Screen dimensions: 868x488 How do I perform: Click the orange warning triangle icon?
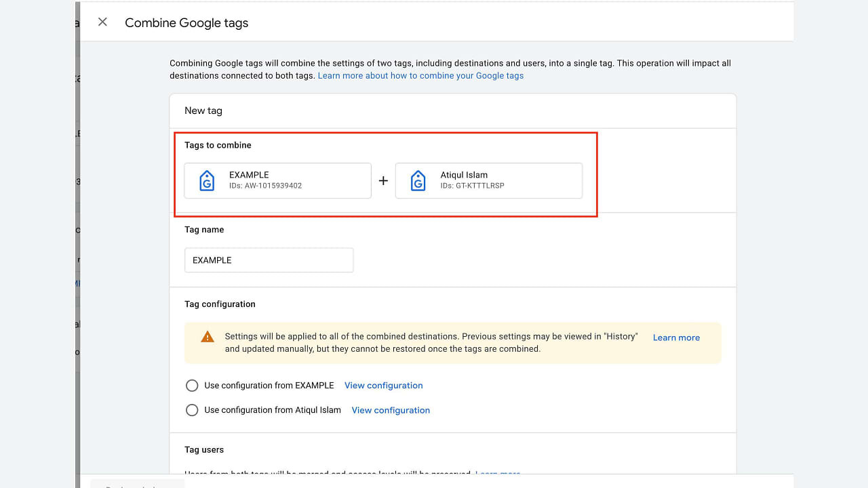pos(208,337)
